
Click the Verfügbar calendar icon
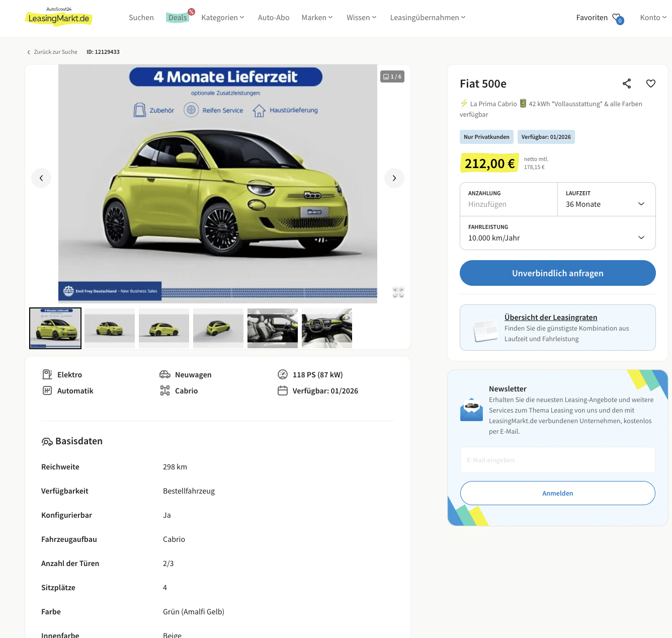[283, 390]
